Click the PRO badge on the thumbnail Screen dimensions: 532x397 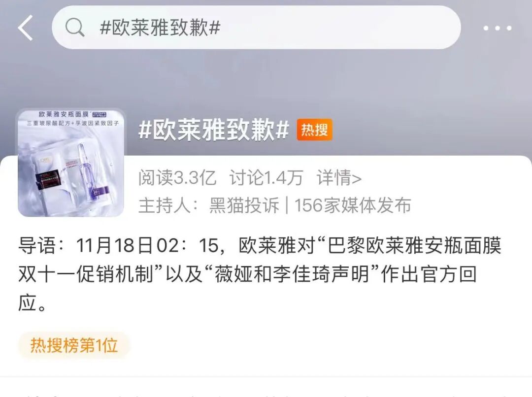(100, 114)
